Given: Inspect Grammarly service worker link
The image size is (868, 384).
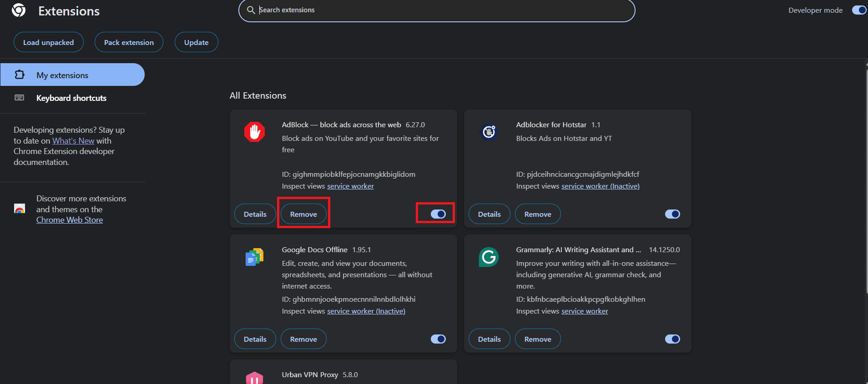Looking at the screenshot, I should [x=585, y=311].
